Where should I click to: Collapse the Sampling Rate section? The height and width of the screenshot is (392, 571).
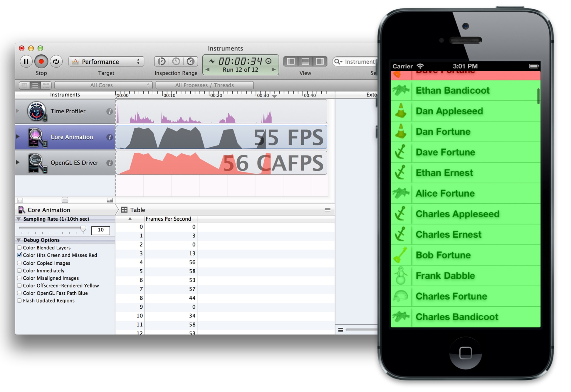pos(19,219)
